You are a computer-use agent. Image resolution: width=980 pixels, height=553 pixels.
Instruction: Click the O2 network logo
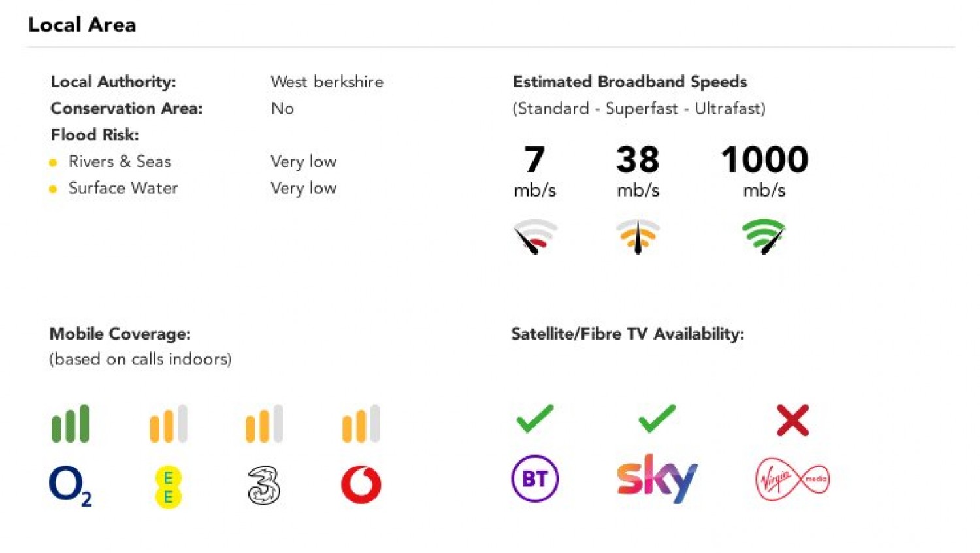click(71, 486)
